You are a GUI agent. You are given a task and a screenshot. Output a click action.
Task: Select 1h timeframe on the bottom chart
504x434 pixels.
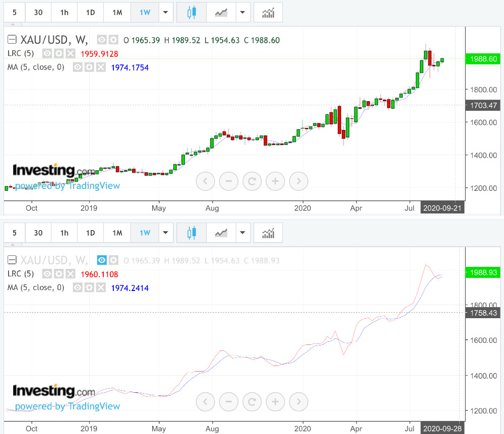(x=64, y=233)
